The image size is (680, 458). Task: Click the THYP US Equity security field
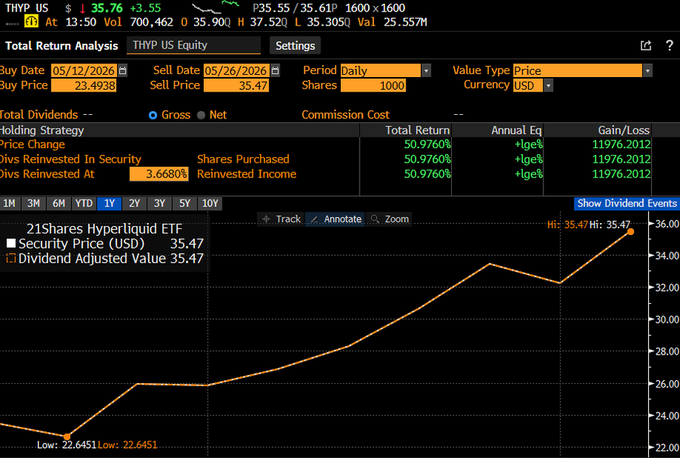pyautogui.click(x=193, y=46)
